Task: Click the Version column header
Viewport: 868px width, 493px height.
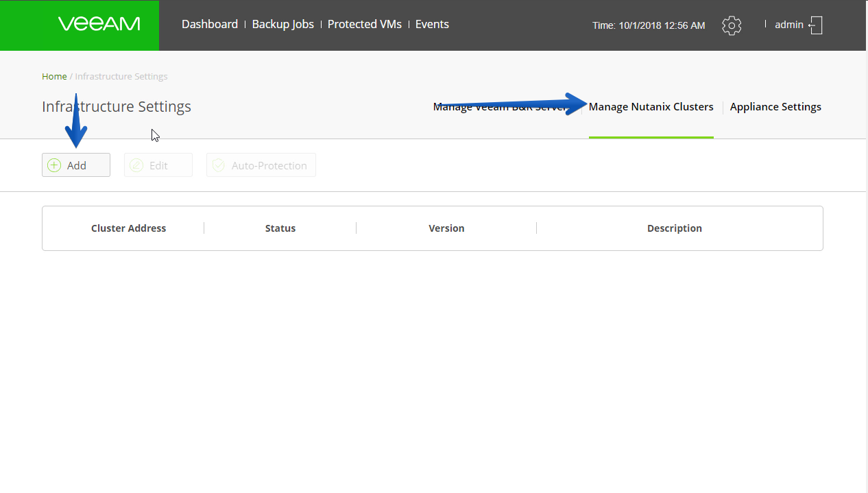Action: click(446, 228)
